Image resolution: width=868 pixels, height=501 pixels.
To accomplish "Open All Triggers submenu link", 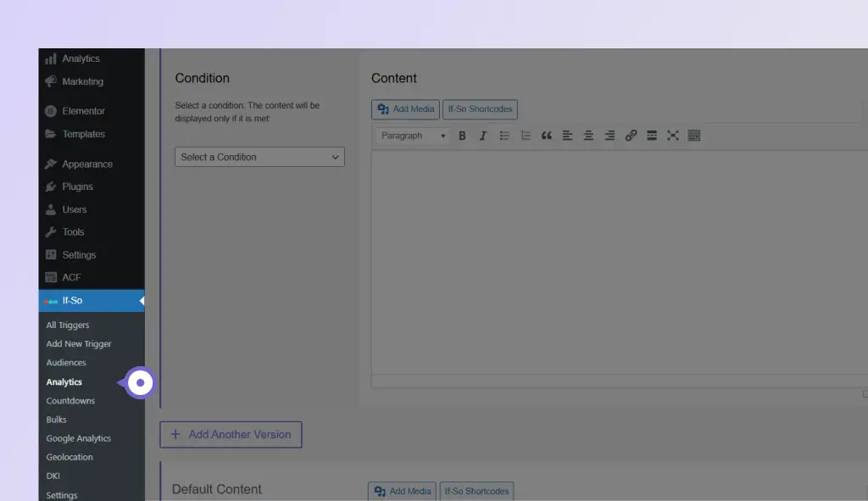I will 68,325.
